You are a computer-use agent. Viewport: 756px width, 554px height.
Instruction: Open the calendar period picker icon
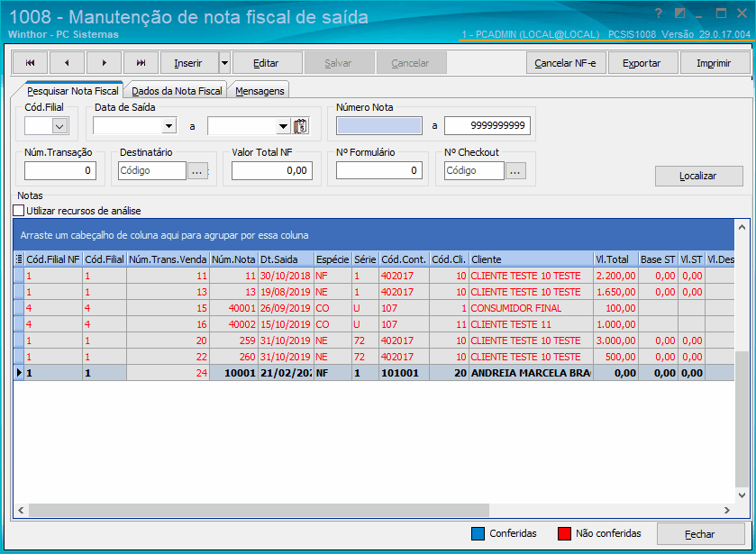coord(301,126)
